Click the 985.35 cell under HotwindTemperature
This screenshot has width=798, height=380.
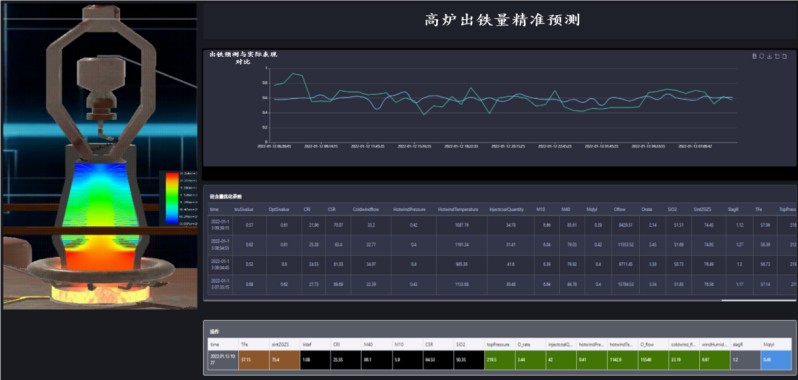click(461, 265)
